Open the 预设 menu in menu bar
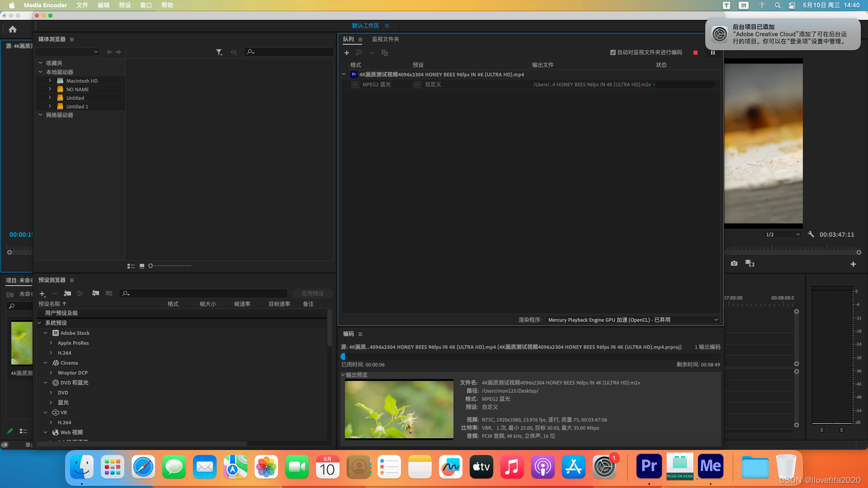The height and width of the screenshot is (488, 868). (x=125, y=5)
